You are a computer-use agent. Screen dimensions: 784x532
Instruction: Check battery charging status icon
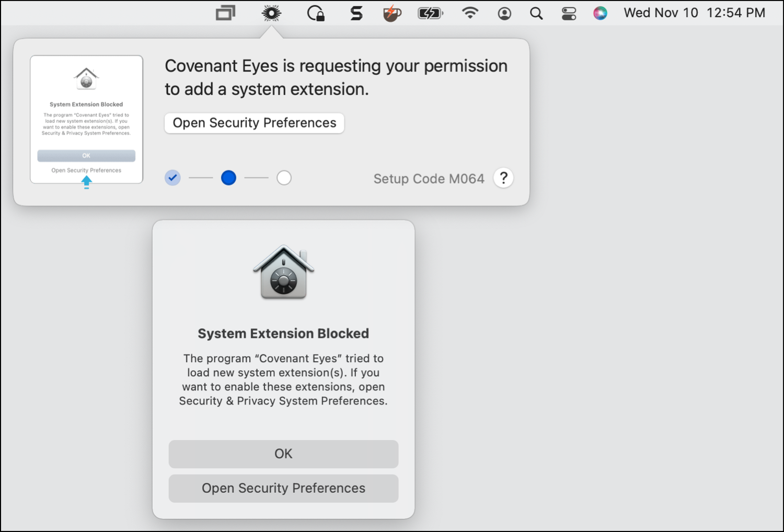point(430,13)
